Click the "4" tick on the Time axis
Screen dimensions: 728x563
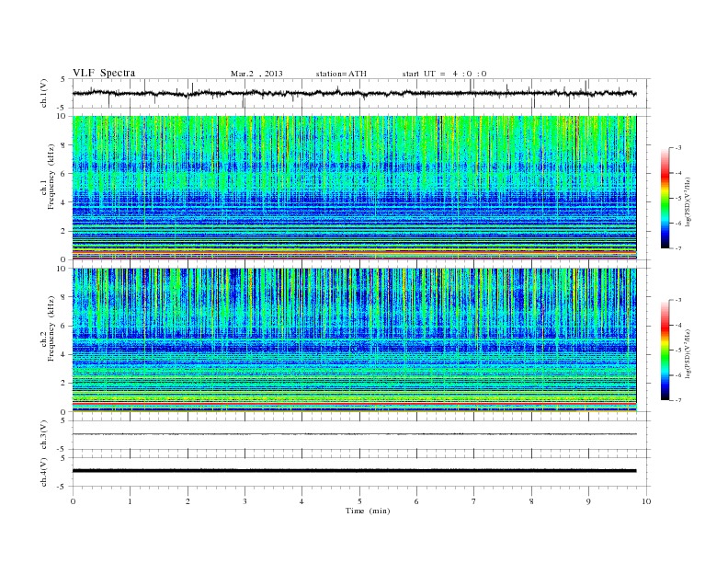(301, 501)
